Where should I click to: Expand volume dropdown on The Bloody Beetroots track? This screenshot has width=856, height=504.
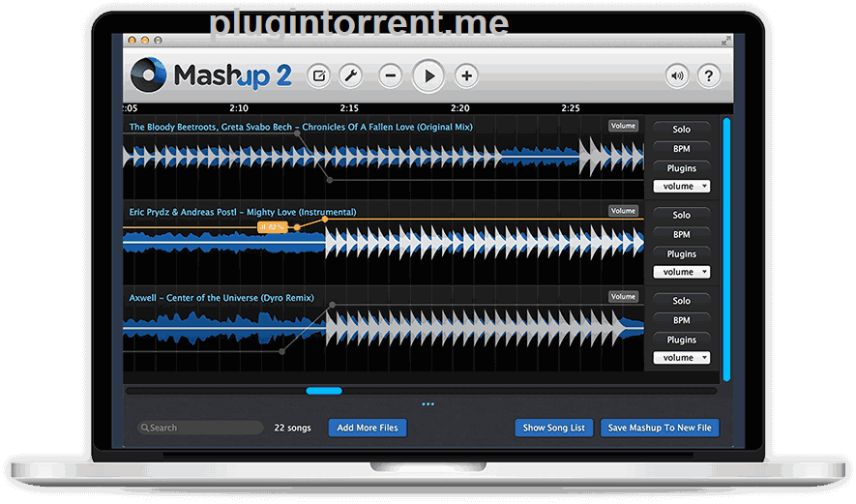[681, 186]
